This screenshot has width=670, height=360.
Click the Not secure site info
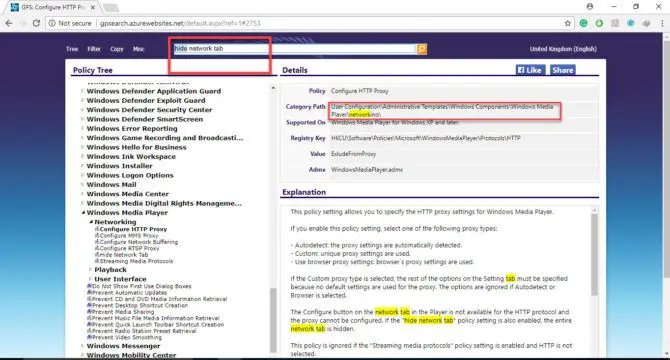pyautogui.click(x=70, y=23)
